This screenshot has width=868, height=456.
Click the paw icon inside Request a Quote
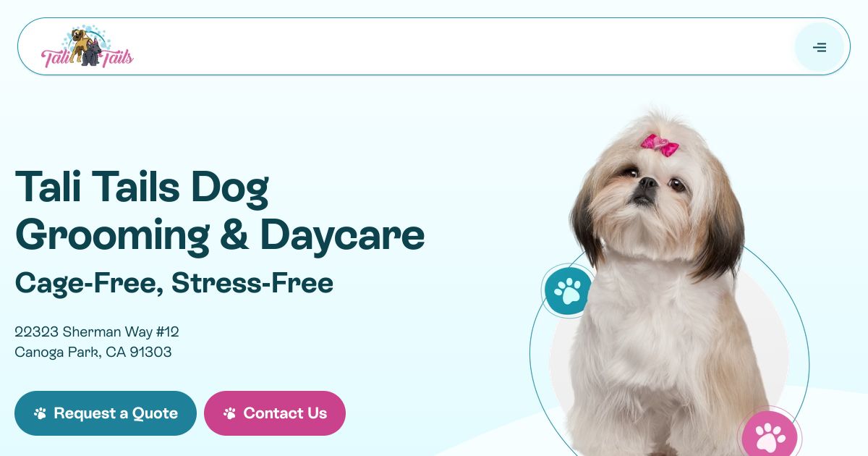point(41,413)
